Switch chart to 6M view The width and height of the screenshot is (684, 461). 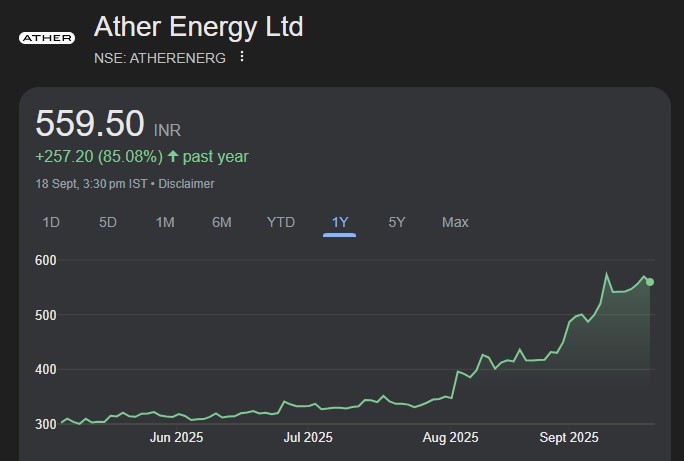point(222,222)
